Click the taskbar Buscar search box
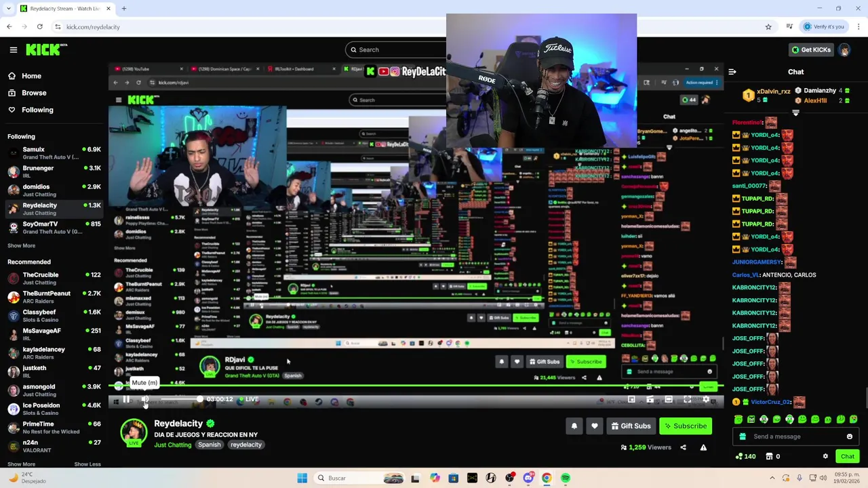The height and width of the screenshot is (488, 868). [x=360, y=478]
